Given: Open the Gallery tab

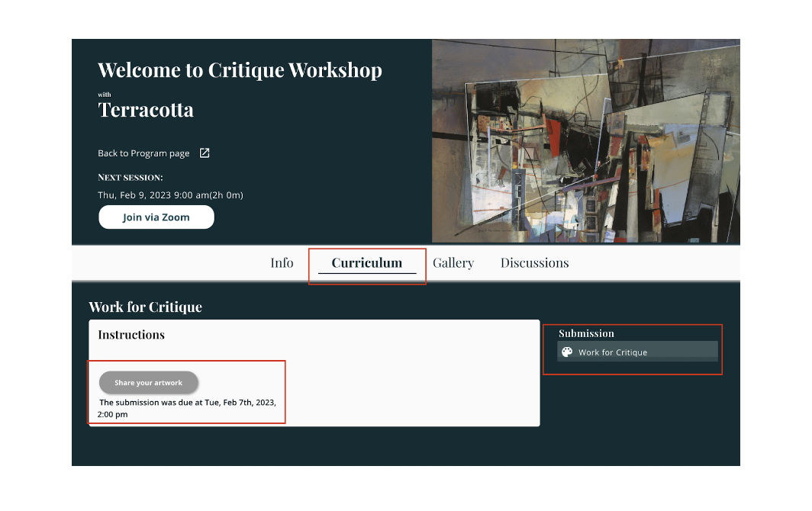Looking at the screenshot, I should pos(453,263).
